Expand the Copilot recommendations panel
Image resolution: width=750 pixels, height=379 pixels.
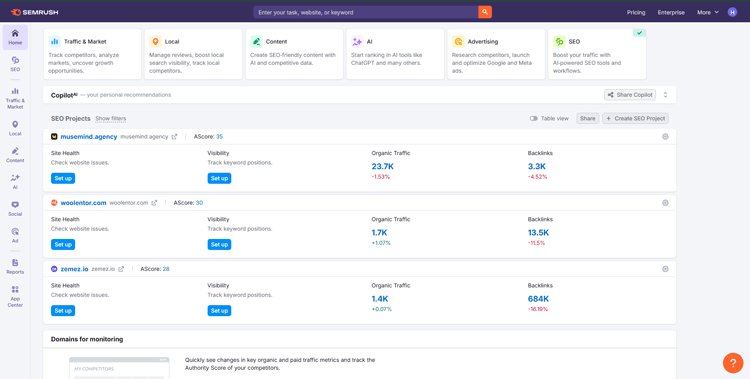coord(665,95)
